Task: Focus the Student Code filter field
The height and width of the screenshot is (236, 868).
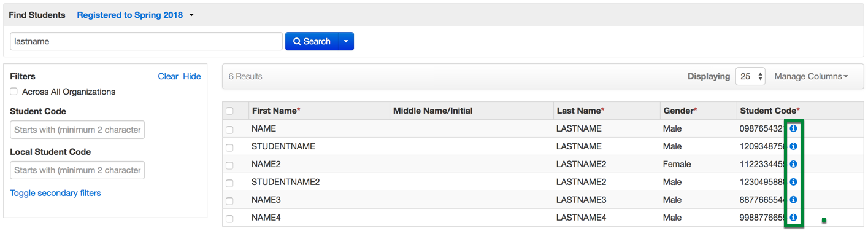Action: point(77,130)
